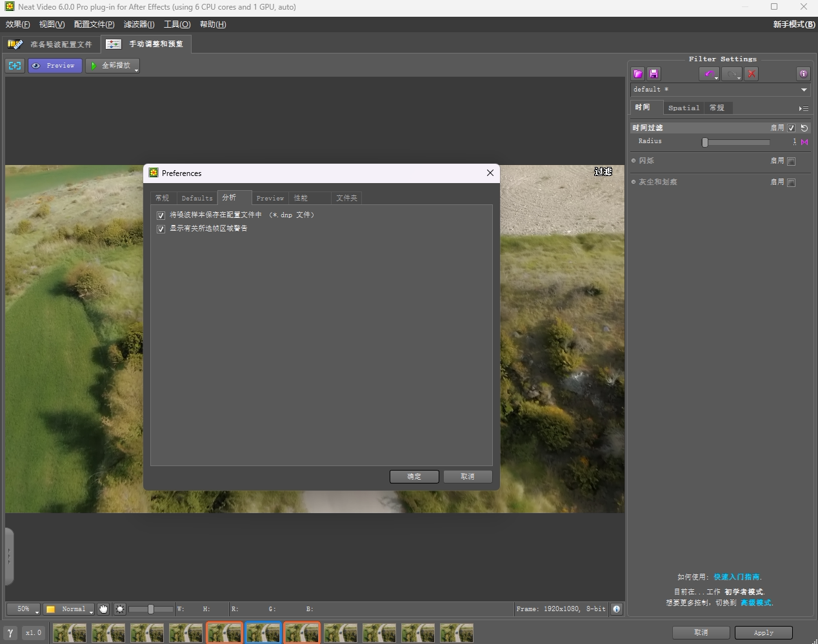Select the blue-highlighted frame thumbnail
Image resolution: width=818 pixels, height=644 pixels.
(x=263, y=633)
